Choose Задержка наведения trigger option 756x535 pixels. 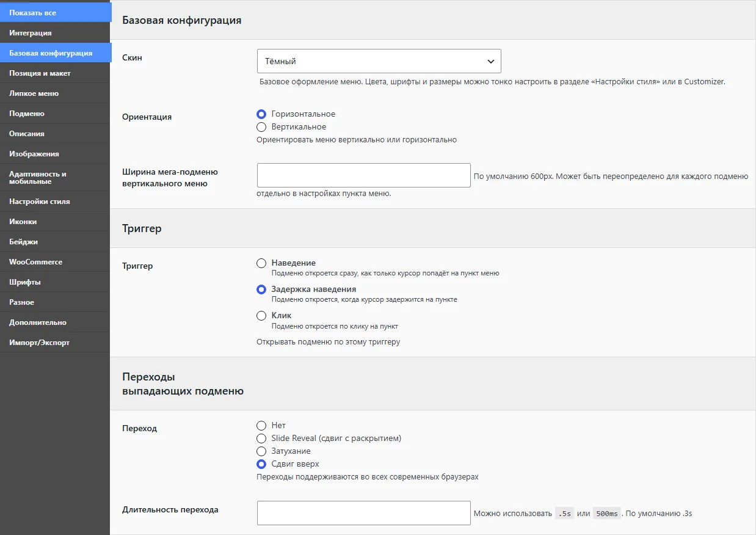coord(261,289)
